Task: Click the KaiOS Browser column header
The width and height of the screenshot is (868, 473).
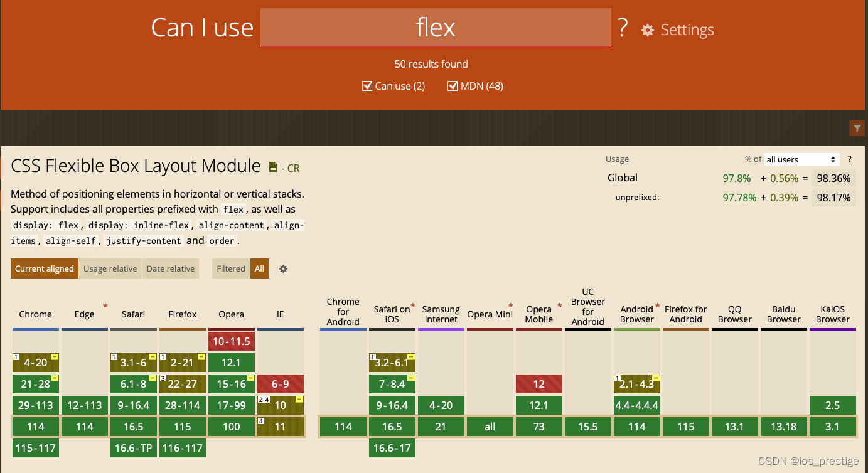Action: pyautogui.click(x=833, y=314)
